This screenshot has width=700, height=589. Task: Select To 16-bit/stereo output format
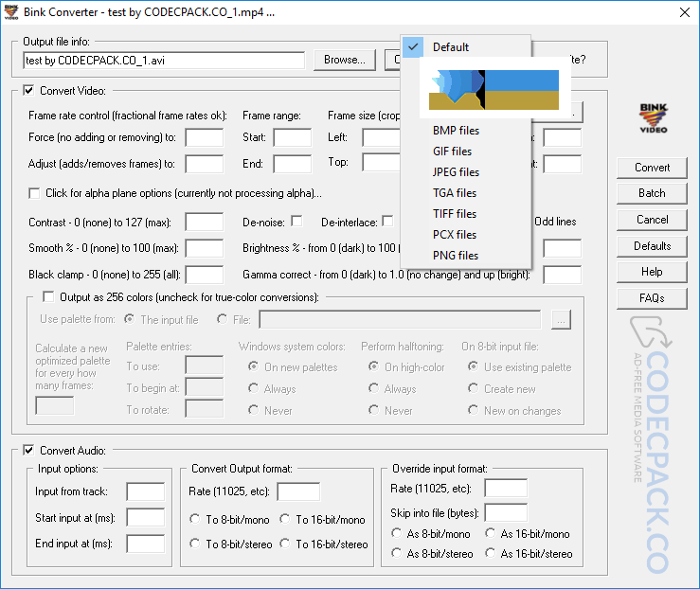pos(285,544)
